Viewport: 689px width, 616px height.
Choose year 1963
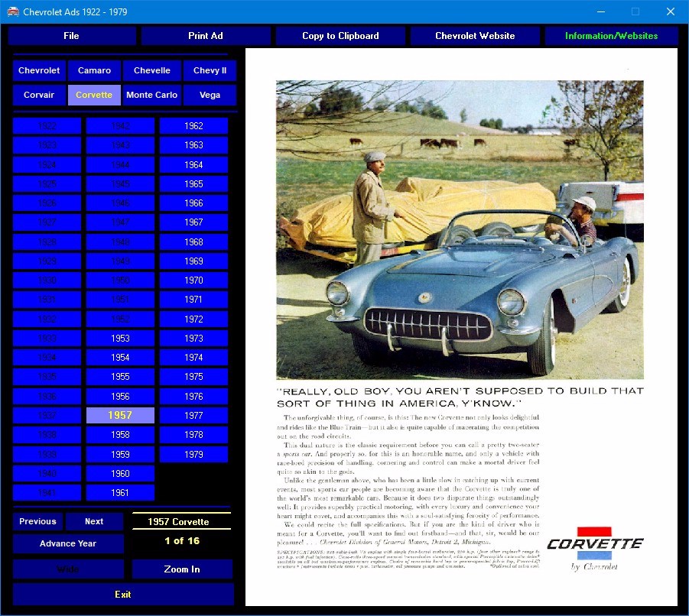[193, 145]
